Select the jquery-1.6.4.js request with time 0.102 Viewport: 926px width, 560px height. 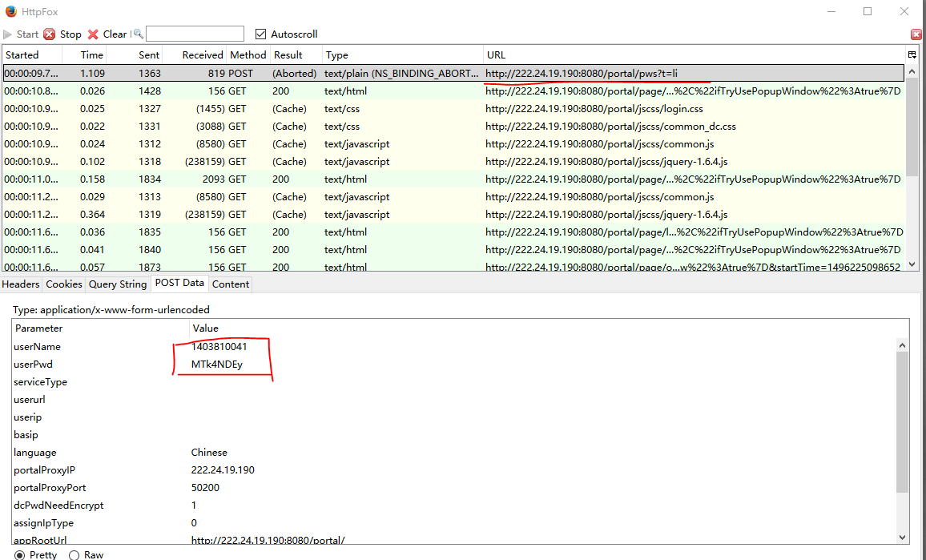(453, 162)
